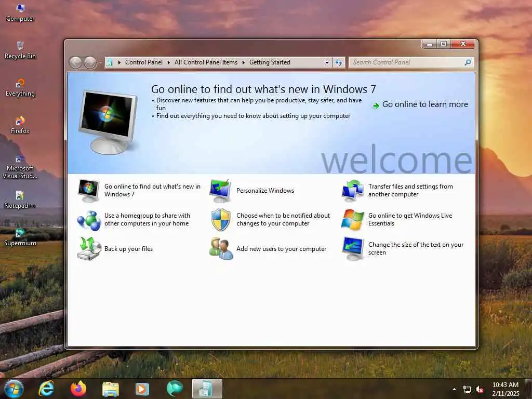Click the Getting Started breadcrumb
The image size is (532, 399).
270,62
